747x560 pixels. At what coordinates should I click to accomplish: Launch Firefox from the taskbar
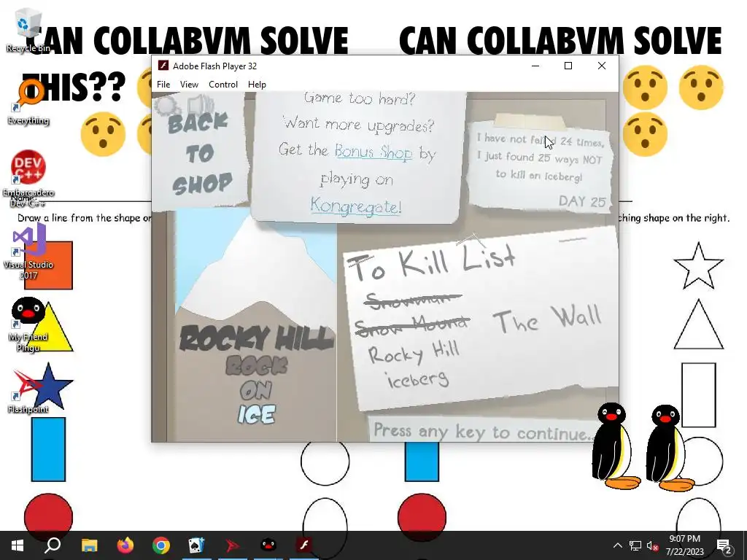click(125, 545)
